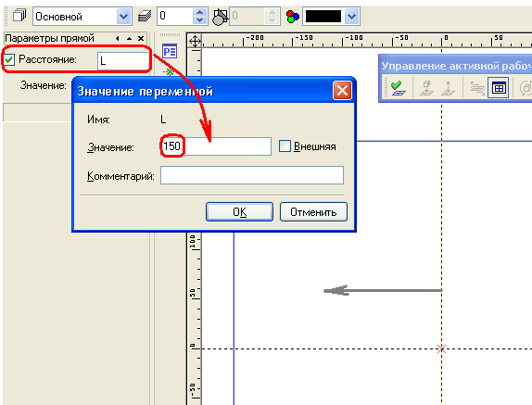The height and width of the screenshot is (405, 532).
Task: Open the P= variables editor icon
Action: tap(170, 51)
